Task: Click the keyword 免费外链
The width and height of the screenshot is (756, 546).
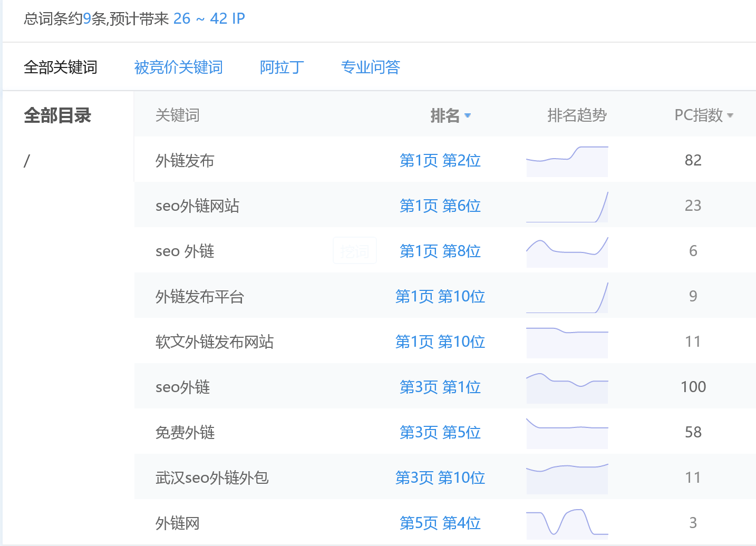Action: pyautogui.click(x=185, y=433)
